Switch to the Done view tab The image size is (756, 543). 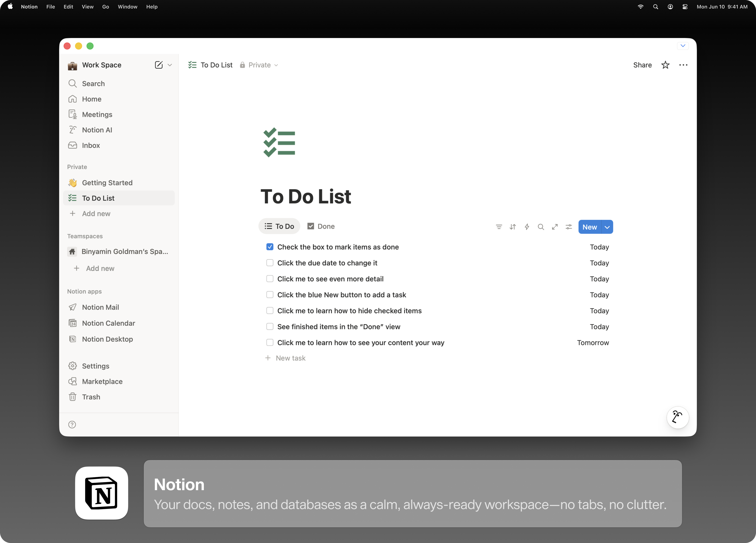[321, 226]
